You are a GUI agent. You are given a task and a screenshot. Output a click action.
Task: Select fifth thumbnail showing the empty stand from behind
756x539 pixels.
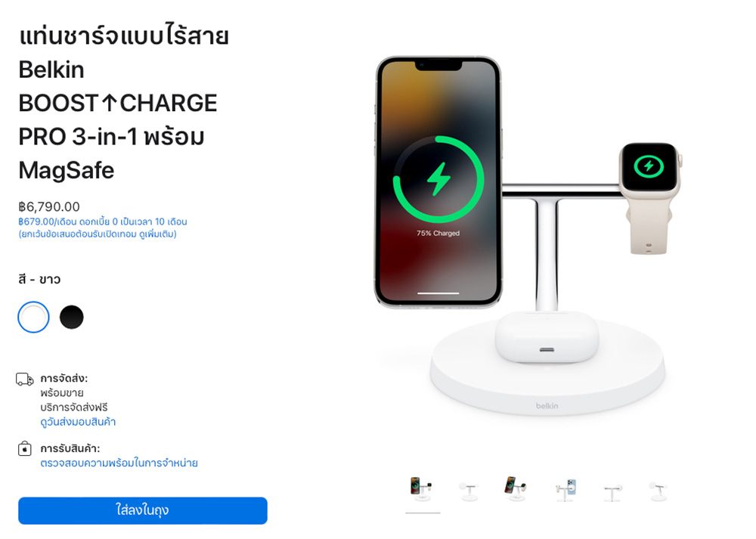612,492
